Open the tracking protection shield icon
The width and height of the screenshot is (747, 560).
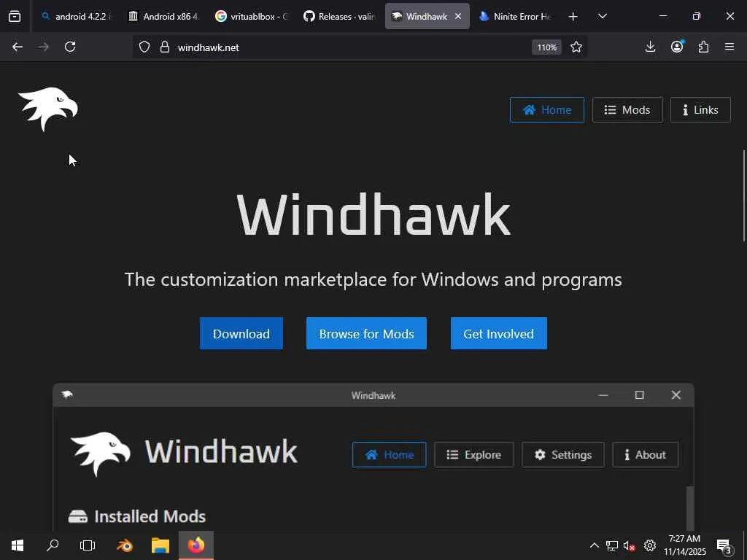tap(144, 47)
